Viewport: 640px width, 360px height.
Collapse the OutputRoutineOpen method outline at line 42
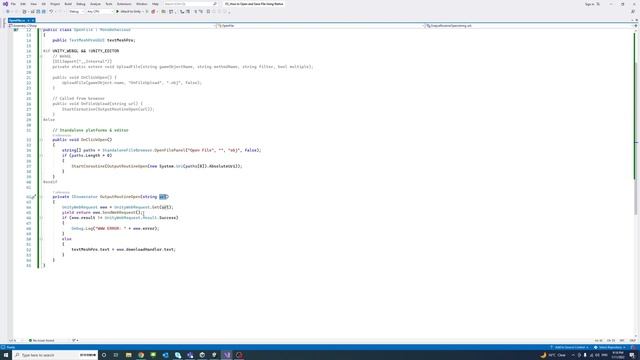(41, 197)
